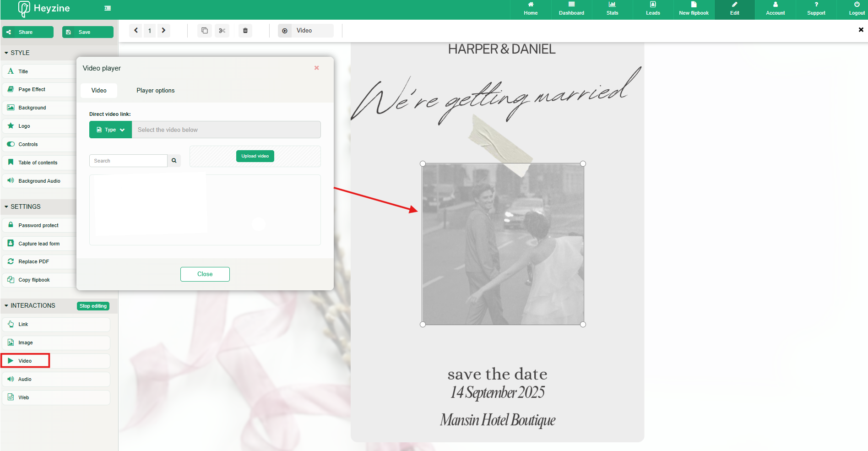Open Edit in the top navigation
868x451 pixels.
coord(734,9)
